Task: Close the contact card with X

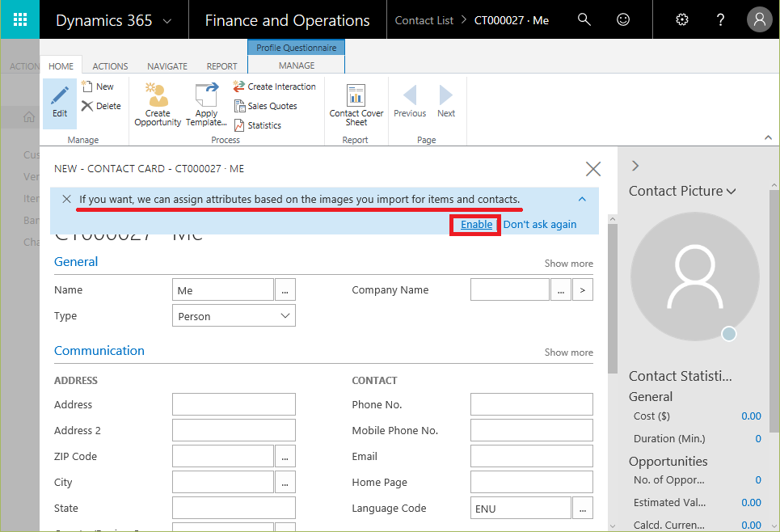Action: 593,169
